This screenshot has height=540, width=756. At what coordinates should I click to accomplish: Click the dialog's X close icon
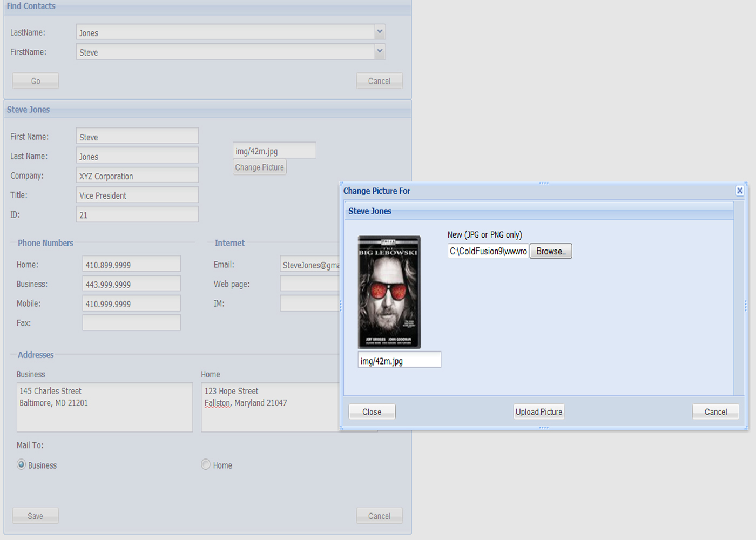[x=739, y=190]
